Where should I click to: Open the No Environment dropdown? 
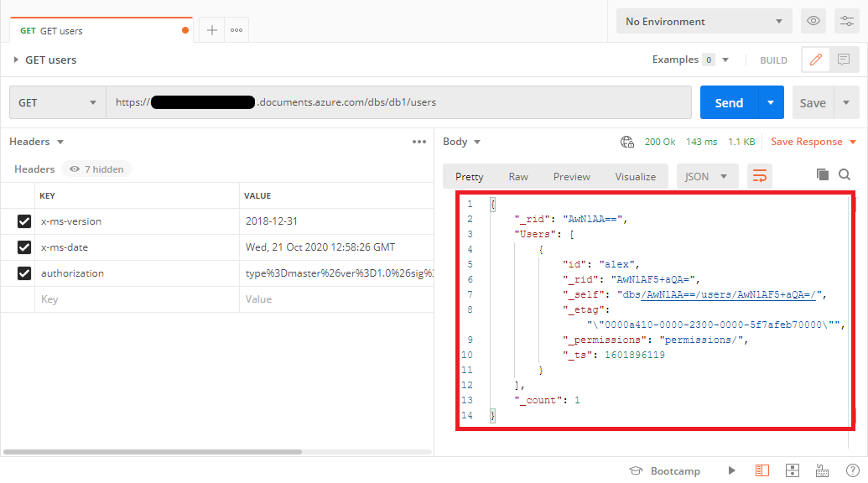[703, 20]
